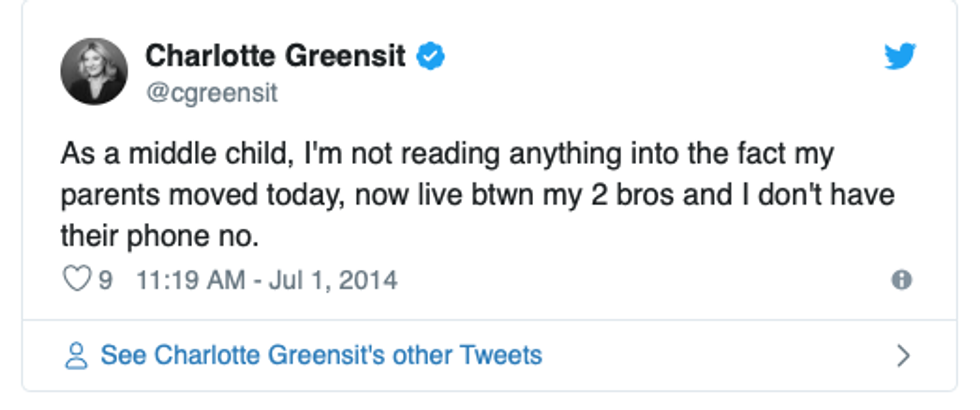Open the @cgreensit handle link
This screenshot has height=410, width=980.
211,93
